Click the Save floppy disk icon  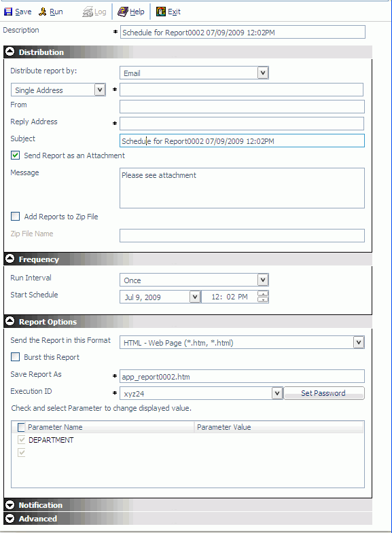[x=8, y=12]
